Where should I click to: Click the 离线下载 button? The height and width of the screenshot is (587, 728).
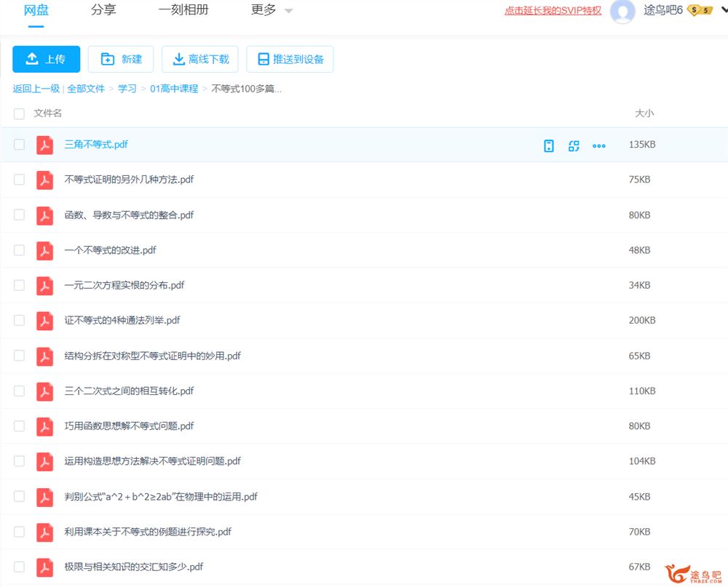(200, 59)
